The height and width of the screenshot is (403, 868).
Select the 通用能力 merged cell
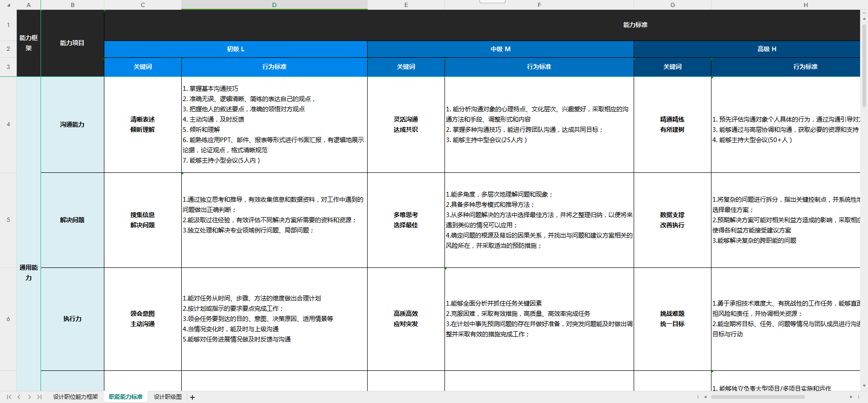[x=29, y=233]
